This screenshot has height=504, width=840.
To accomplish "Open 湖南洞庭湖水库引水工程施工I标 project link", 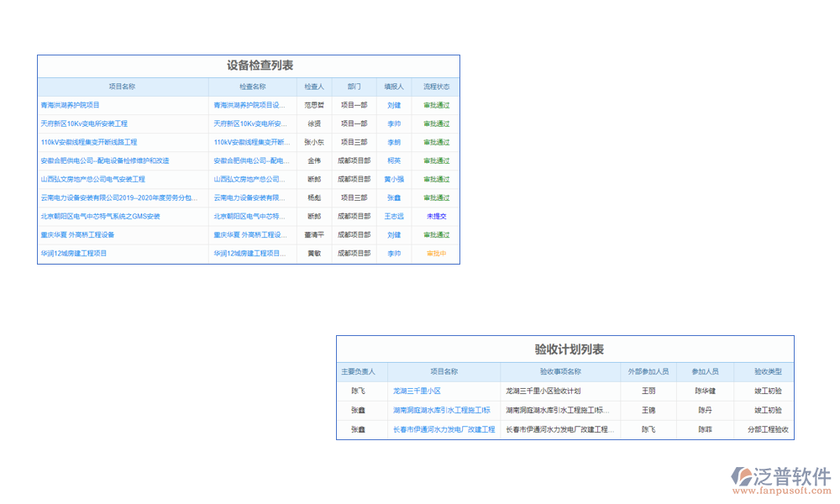I will click(442, 411).
